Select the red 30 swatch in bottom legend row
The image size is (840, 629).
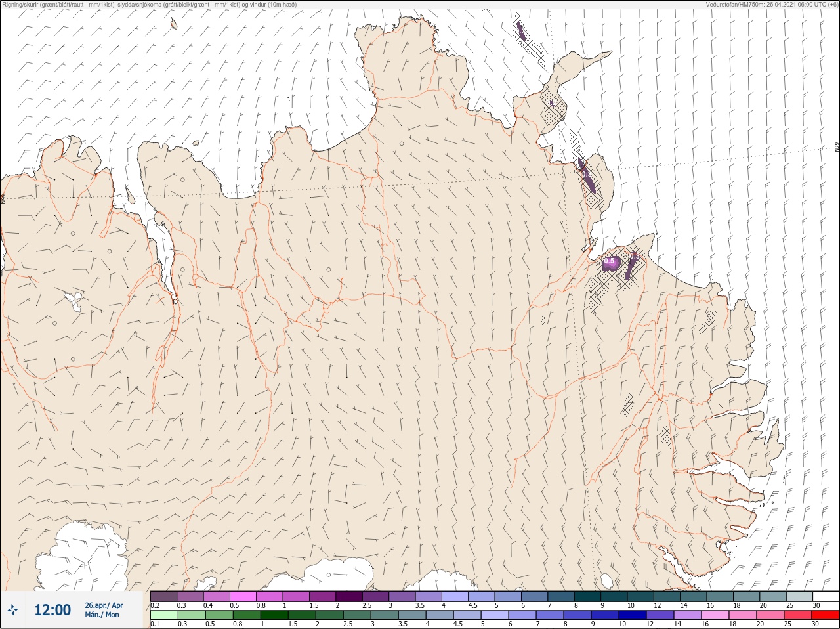point(826,615)
